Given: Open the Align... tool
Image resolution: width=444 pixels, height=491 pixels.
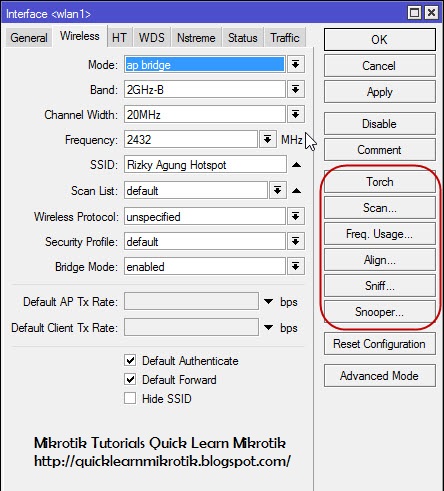Looking at the screenshot, I should (380, 260).
